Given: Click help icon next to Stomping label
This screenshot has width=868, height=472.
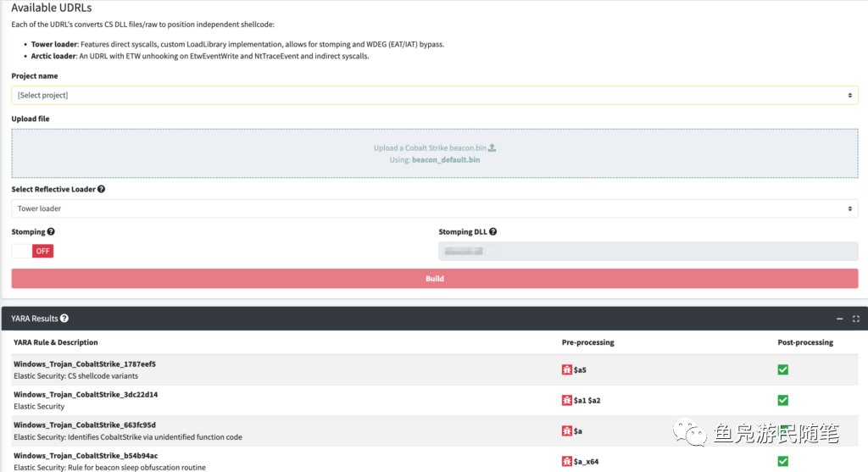Looking at the screenshot, I should [x=51, y=232].
